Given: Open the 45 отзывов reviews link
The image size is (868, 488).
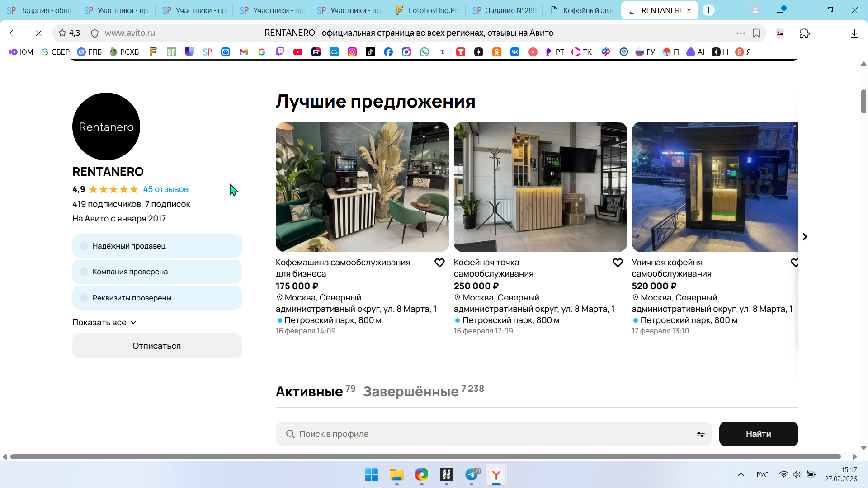Looking at the screenshot, I should coord(165,189).
